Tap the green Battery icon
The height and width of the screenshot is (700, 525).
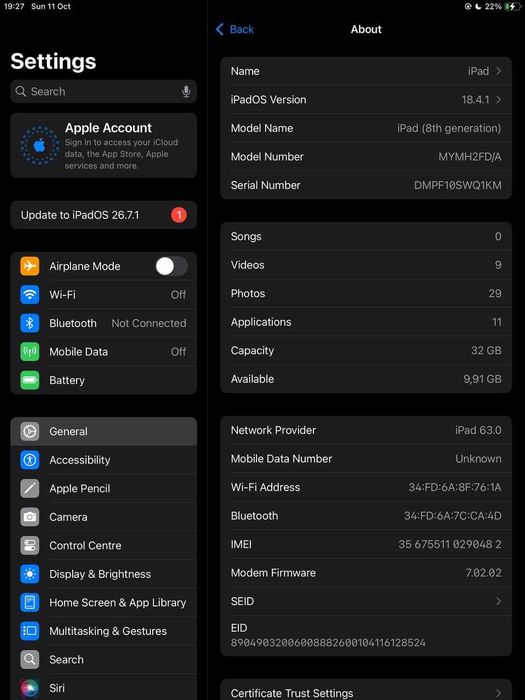point(30,380)
